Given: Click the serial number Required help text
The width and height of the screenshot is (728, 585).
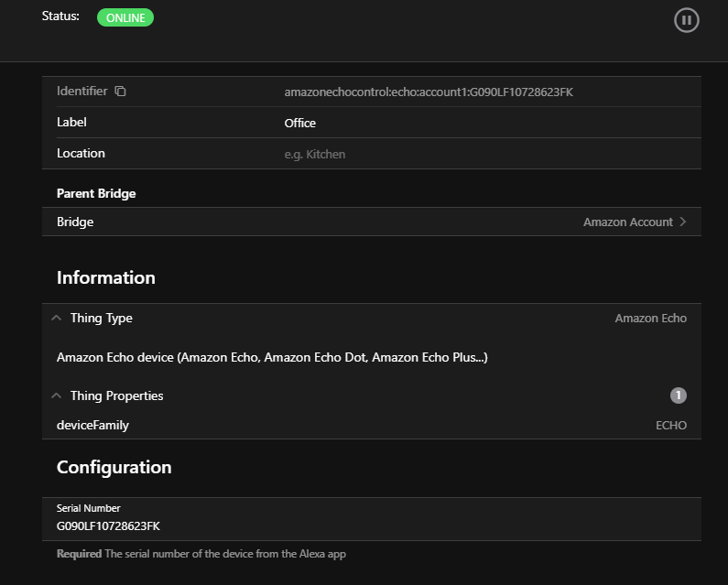Looking at the screenshot, I should point(201,554).
